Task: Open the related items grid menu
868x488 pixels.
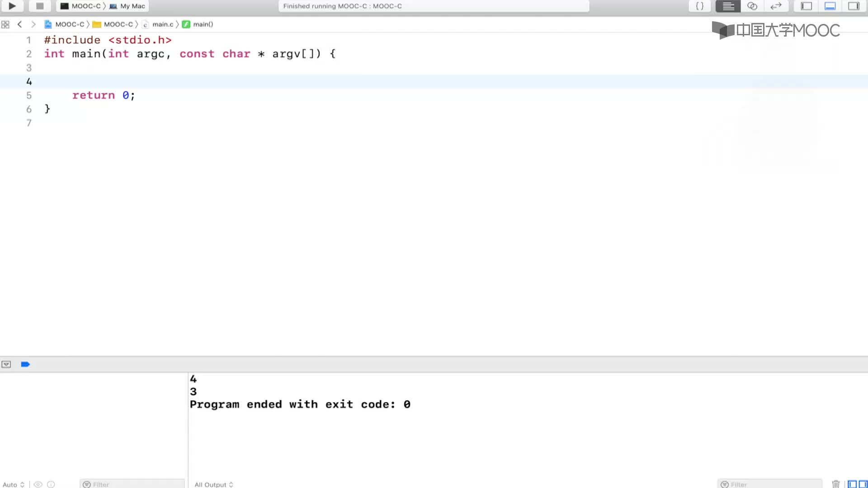Action: point(5,24)
